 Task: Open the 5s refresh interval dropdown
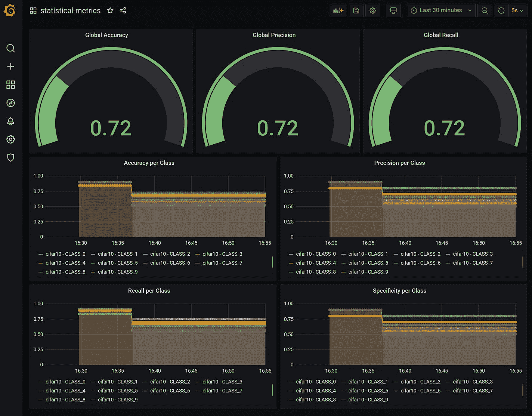click(517, 10)
